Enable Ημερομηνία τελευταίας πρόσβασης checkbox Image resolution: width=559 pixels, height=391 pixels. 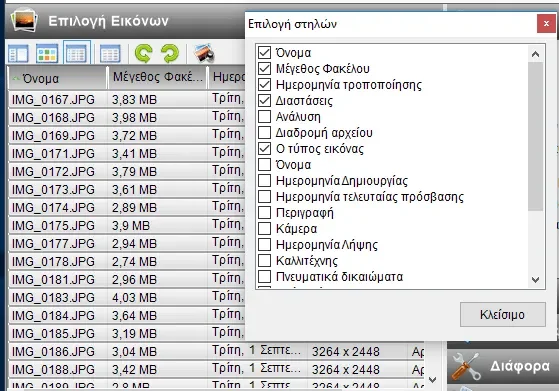tap(264, 196)
